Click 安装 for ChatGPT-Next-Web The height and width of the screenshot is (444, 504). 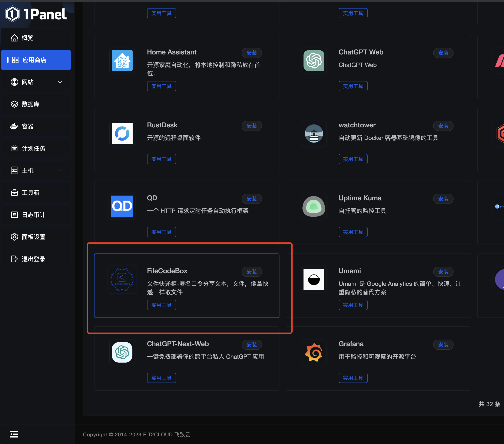[x=252, y=344]
